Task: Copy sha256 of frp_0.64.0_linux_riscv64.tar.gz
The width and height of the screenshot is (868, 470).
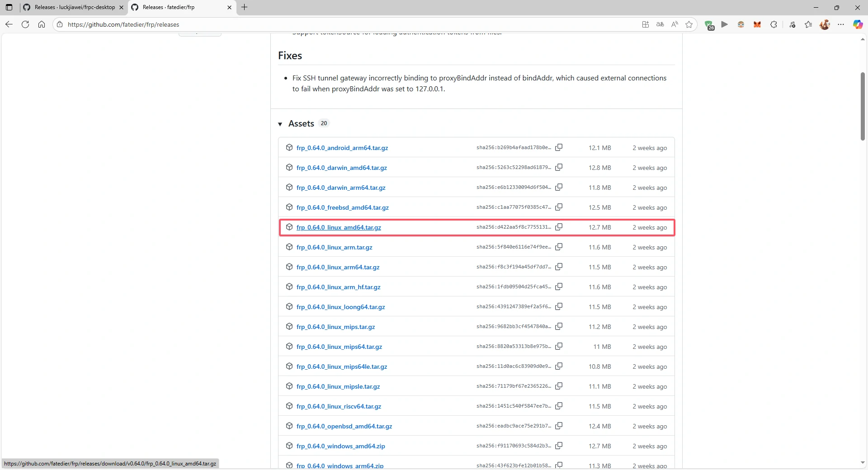Action: point(559,406)
